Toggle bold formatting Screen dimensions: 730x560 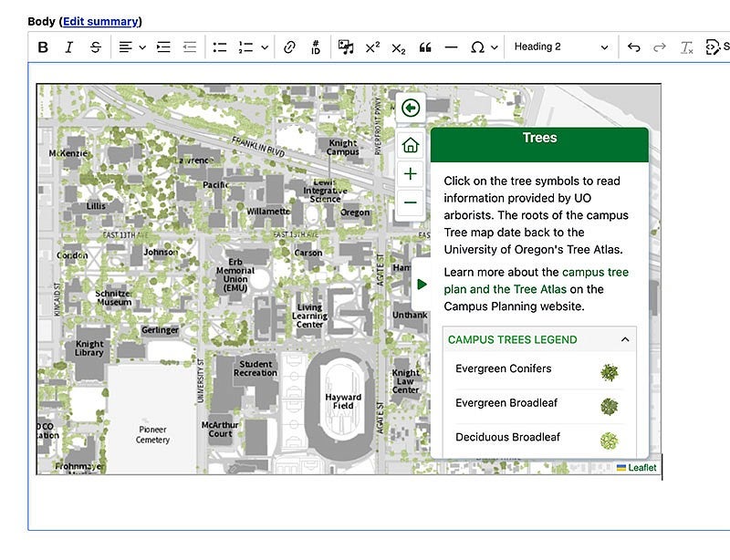point(43,47)
